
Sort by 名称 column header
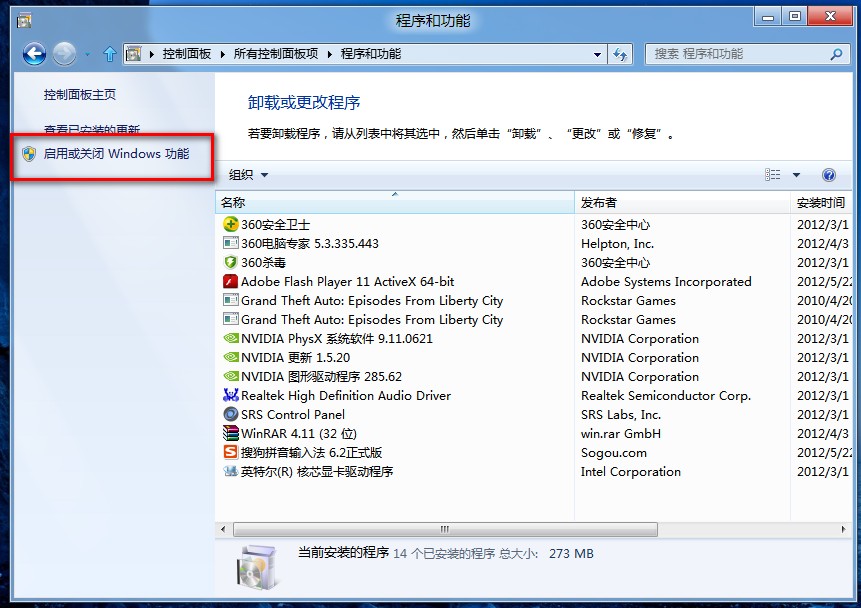[x=395, y=203]
